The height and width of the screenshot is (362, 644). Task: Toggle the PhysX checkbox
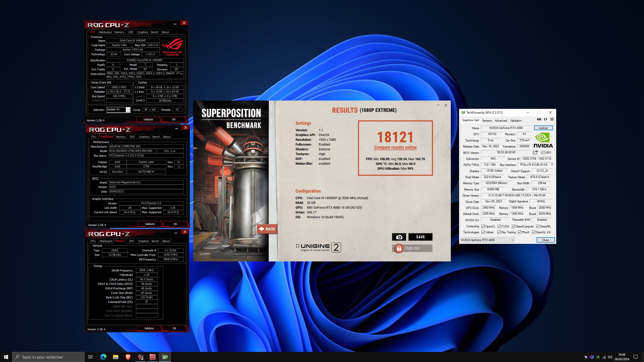(520, 232)
